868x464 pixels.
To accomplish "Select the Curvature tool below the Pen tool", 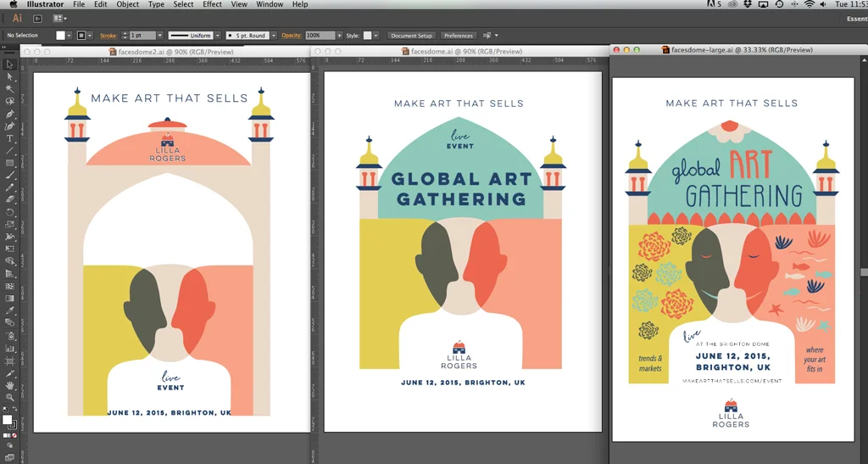I will tap(9, 126).
